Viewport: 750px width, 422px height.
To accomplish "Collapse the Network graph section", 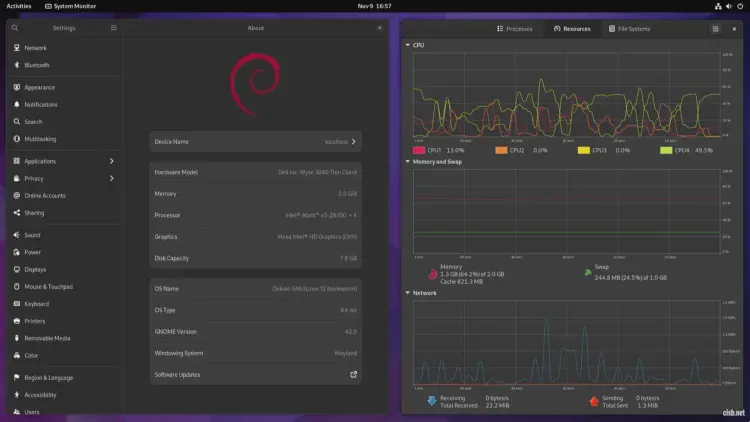I will (408, 293).
